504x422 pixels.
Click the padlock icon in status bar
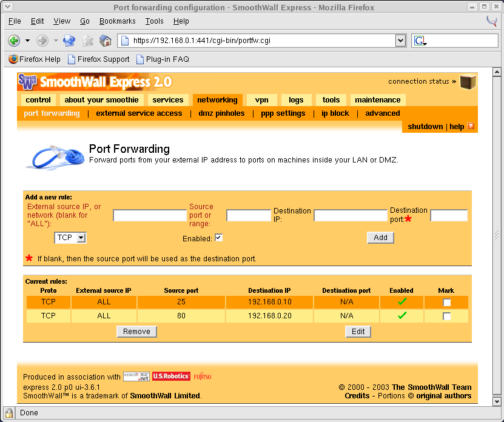9,413
